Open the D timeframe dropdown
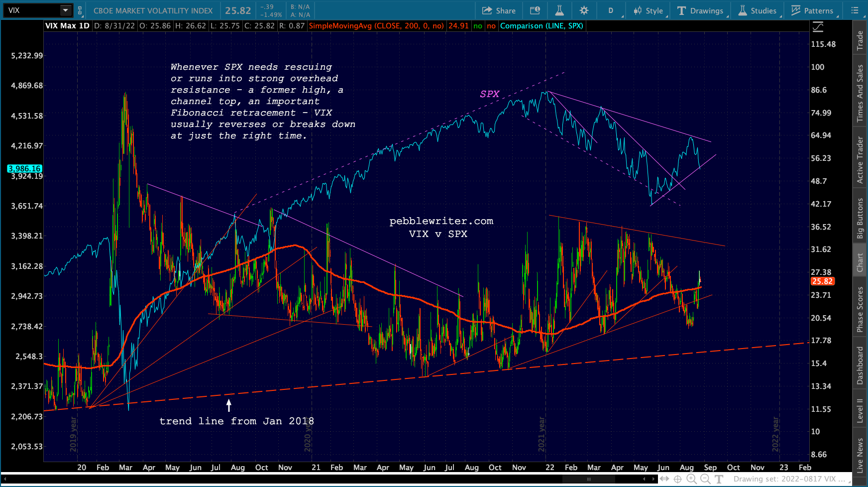 point(611,10)
